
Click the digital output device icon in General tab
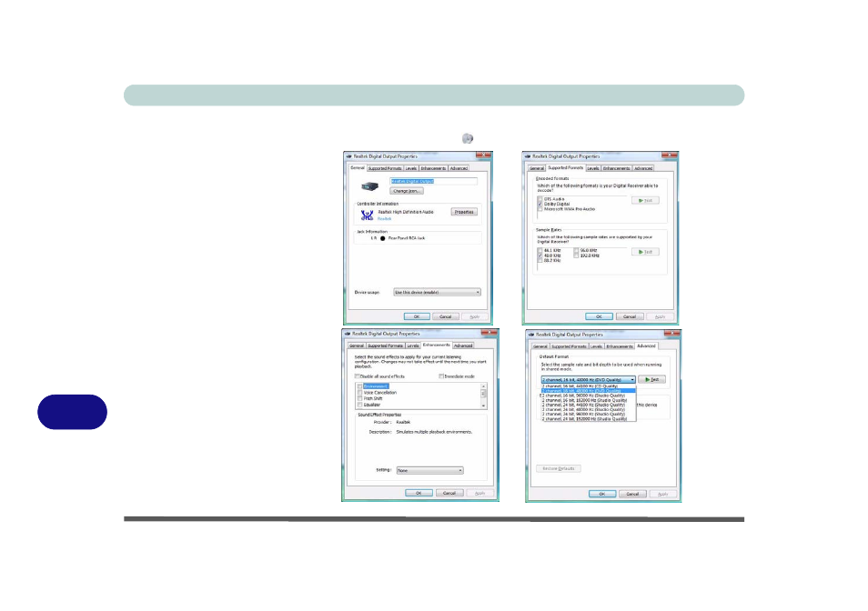[369, 187]
